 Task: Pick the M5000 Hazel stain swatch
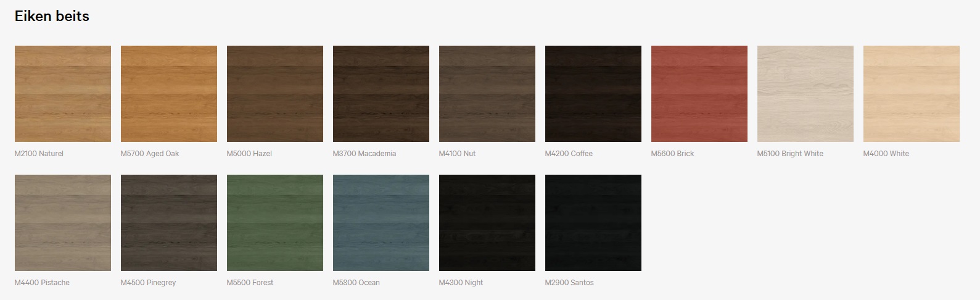coord(275,94)
